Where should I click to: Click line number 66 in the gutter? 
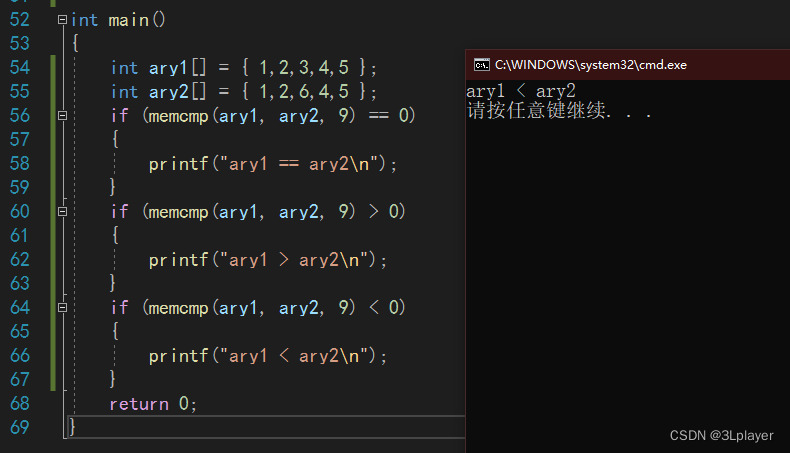pos(20,355)
